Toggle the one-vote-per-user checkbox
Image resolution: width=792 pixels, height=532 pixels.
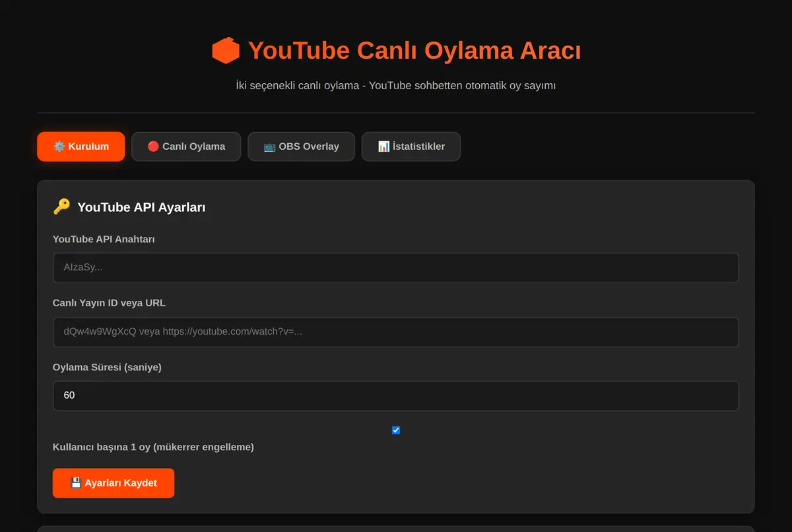coord(396,430)
